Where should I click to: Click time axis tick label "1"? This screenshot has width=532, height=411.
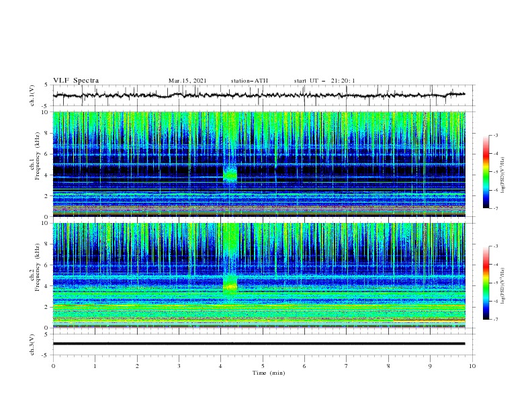tap(95, 366)
